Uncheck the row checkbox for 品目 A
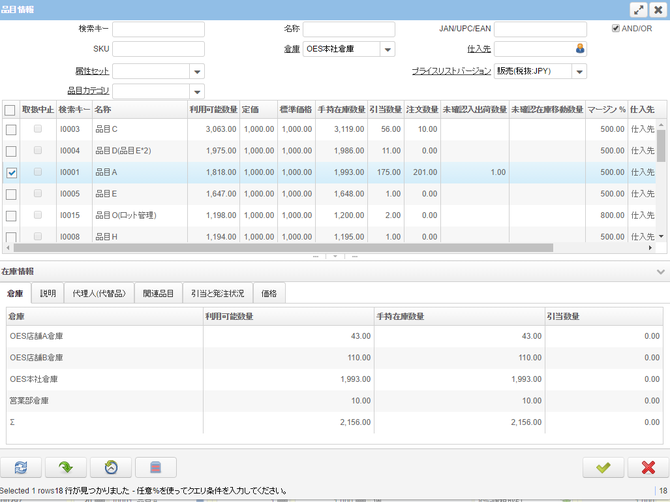Image resolution: width=670 pixels, height=502 pixels. click(12, 173)
